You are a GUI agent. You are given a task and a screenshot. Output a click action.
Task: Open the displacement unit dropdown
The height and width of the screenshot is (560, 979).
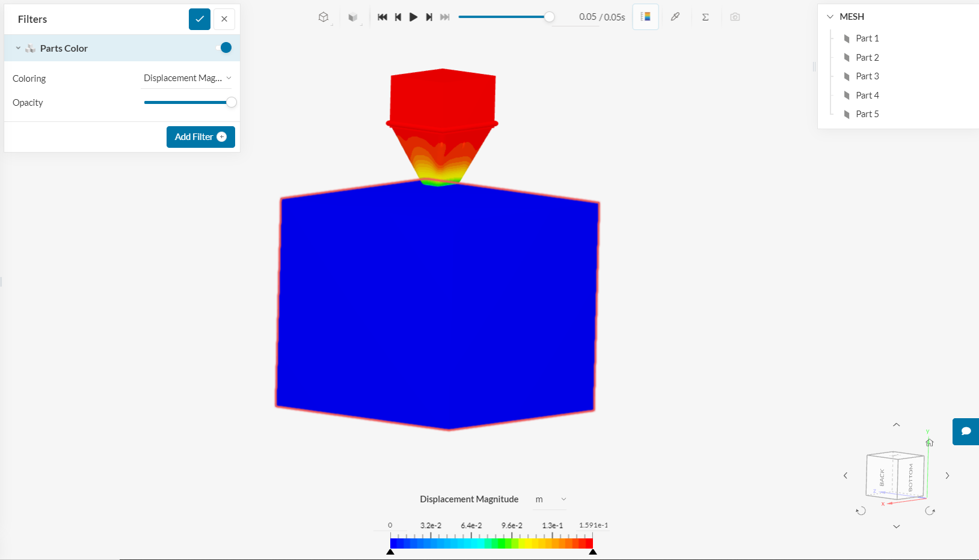click(550, 499)
